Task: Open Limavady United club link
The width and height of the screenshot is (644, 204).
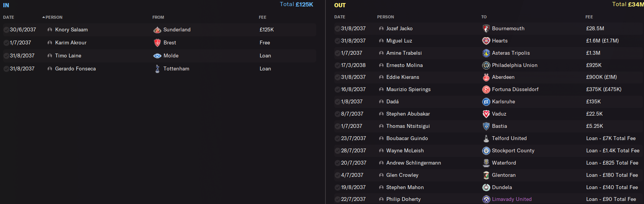Action: 512,199
